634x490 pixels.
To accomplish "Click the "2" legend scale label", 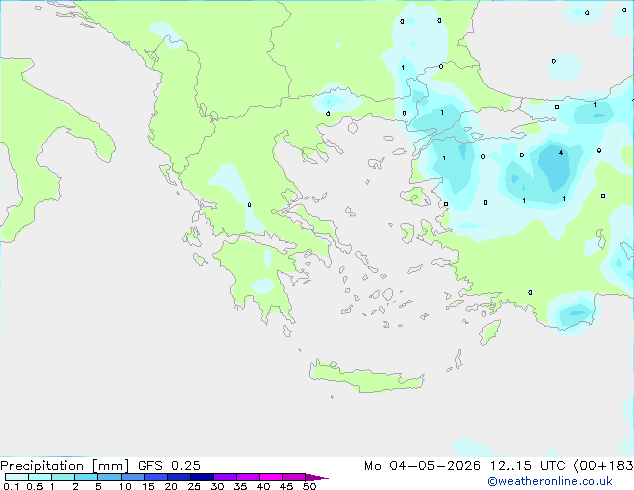I will (x=75, y=486).
